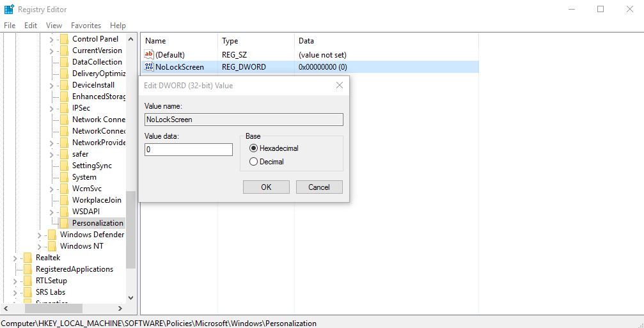Open the Edit menu
Viewport: 644px width, 328px height.
click(x=31, y=26)
